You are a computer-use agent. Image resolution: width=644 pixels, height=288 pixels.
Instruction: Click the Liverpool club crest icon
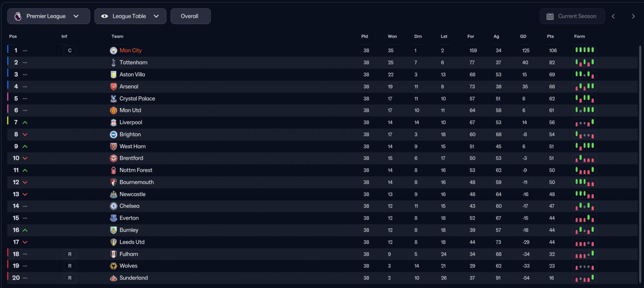click(113, 123)
